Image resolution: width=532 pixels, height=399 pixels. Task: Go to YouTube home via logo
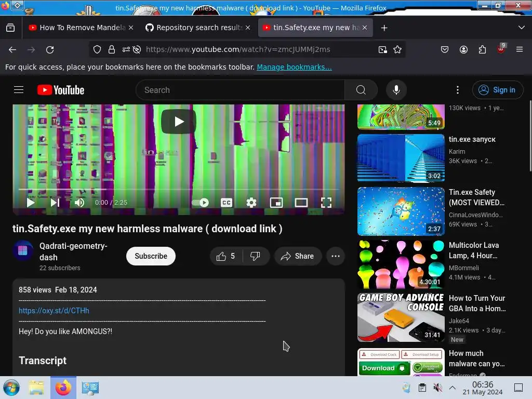click(61, 90)
